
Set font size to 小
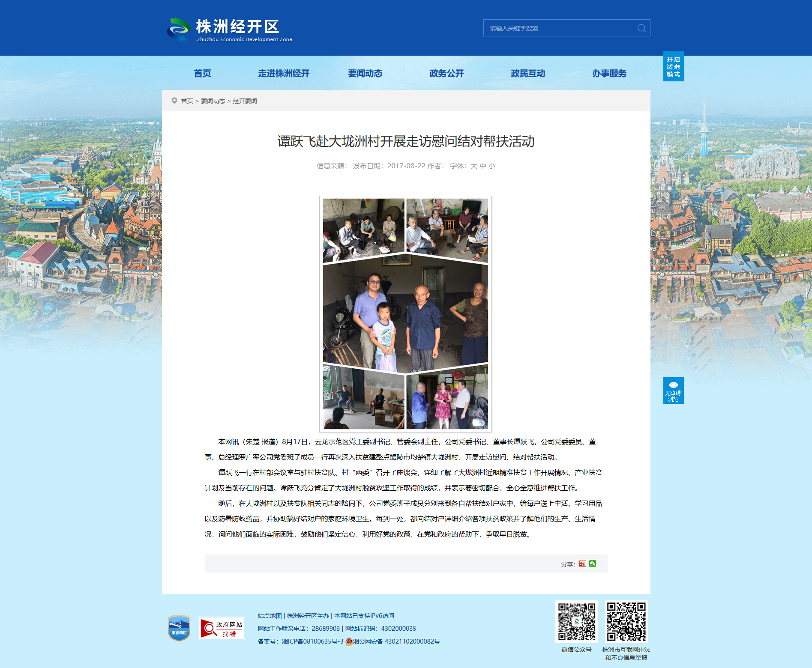coord(491,166)
